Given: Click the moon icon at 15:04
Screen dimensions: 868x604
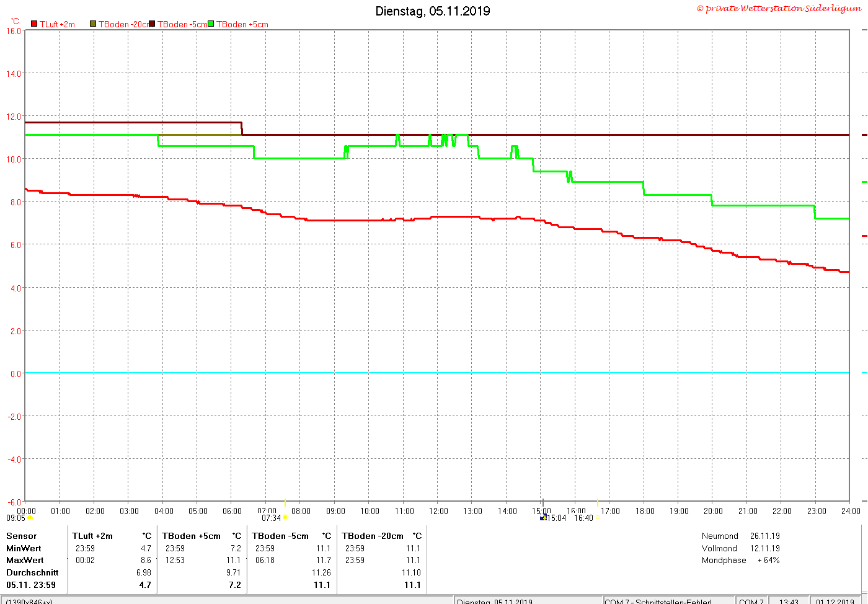Looking at the screenshot, I should 544,518.
